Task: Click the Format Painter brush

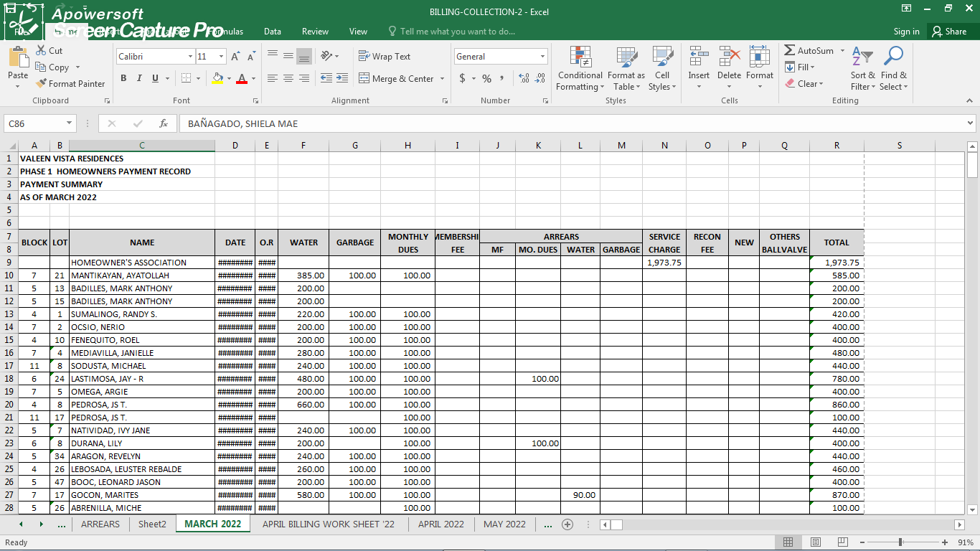Action: click(x=41, y=83)
